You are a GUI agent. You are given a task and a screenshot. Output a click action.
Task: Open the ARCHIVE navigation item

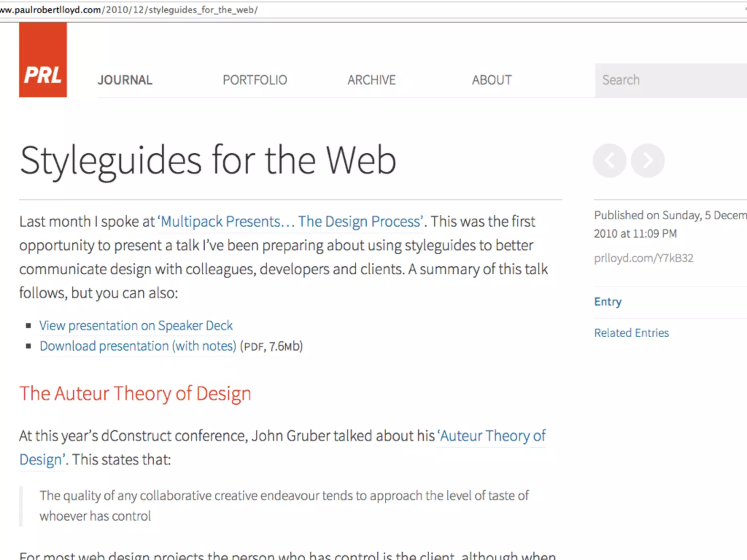(371, 80)
